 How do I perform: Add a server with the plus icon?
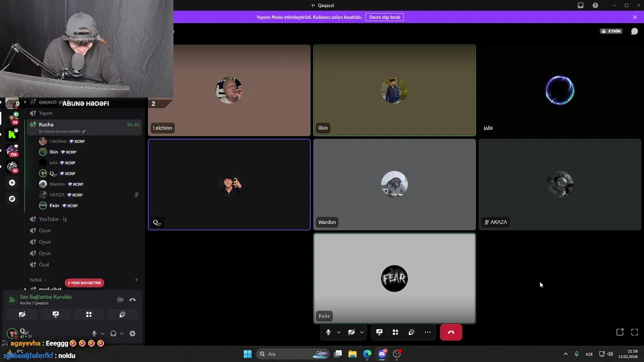(x=12, y=183)
